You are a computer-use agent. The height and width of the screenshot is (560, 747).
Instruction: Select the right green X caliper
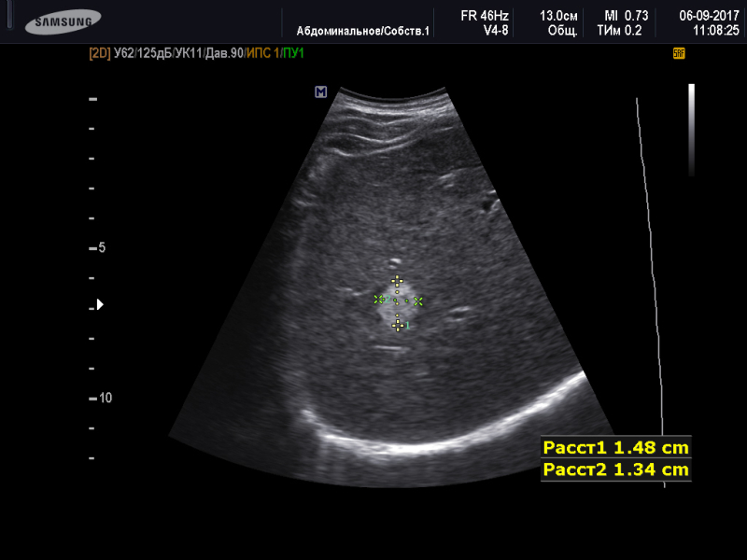coord(417,301)
